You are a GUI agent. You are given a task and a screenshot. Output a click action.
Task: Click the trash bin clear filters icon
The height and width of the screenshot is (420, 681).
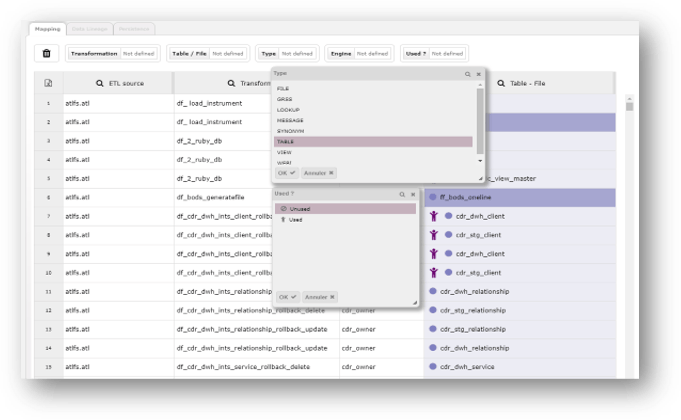(x=46, y=53)
